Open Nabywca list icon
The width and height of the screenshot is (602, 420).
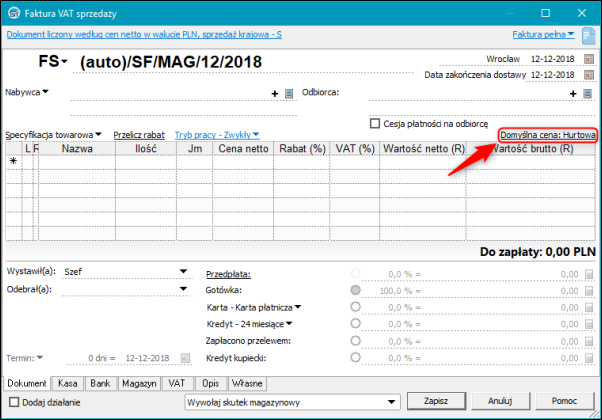click(289, 93)
